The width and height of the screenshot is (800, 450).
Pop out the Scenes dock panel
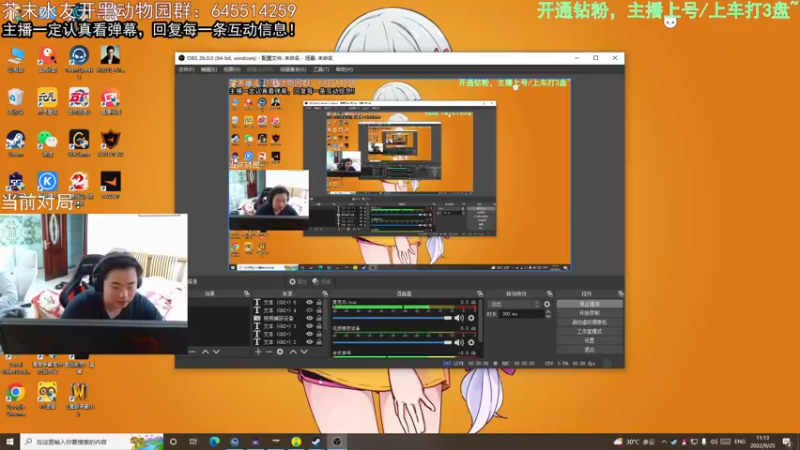tap(247, 294)
